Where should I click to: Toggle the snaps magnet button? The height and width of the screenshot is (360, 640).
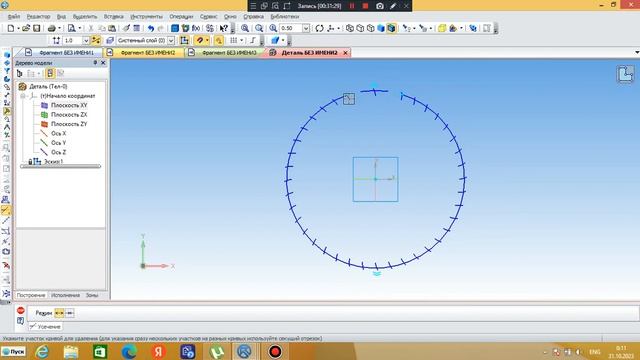point(199,40)
